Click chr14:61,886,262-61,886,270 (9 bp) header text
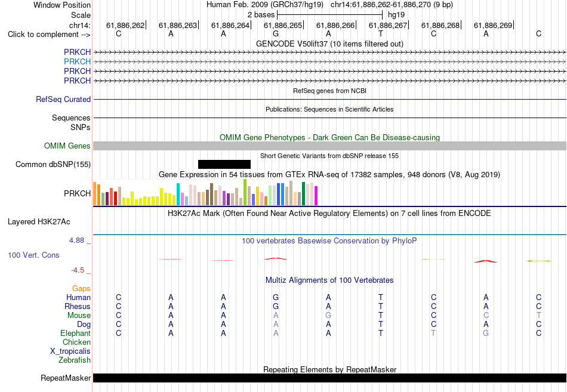 coord(392,5)
